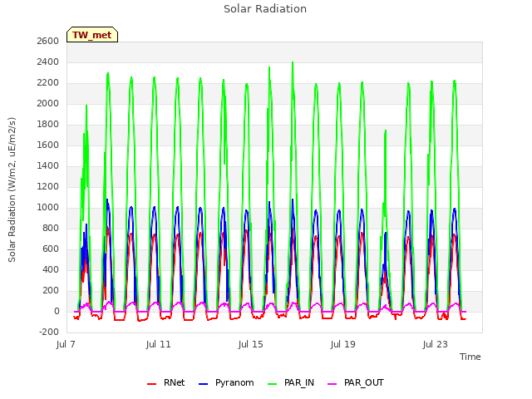This screenshot has width=532, height=399.
Task: Toggle the RNet series via legend label
Action: click(174, 382)
